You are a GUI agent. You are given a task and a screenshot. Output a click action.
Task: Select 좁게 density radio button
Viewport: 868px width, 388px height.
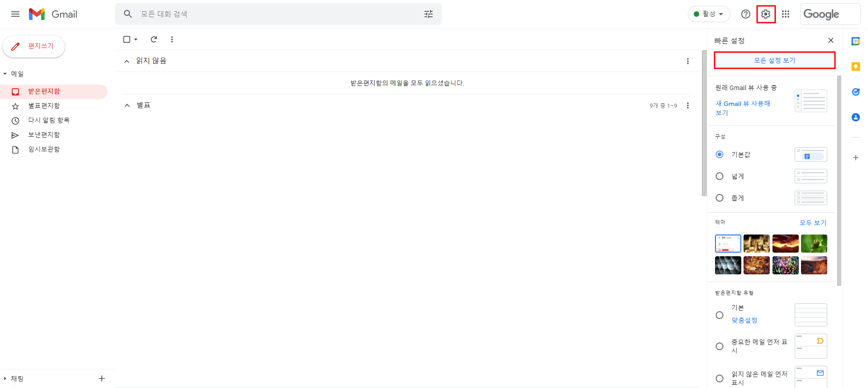pyautogui.click(x=720, y=198)
